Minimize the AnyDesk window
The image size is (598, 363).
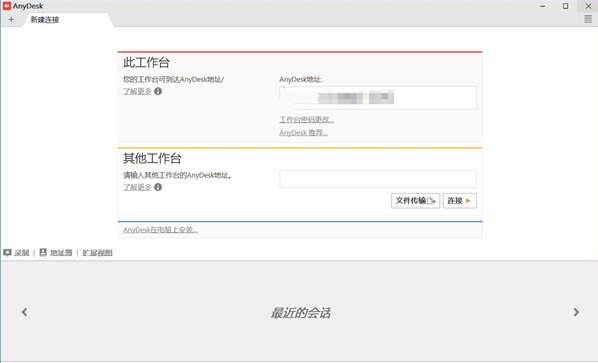point(543,6)
